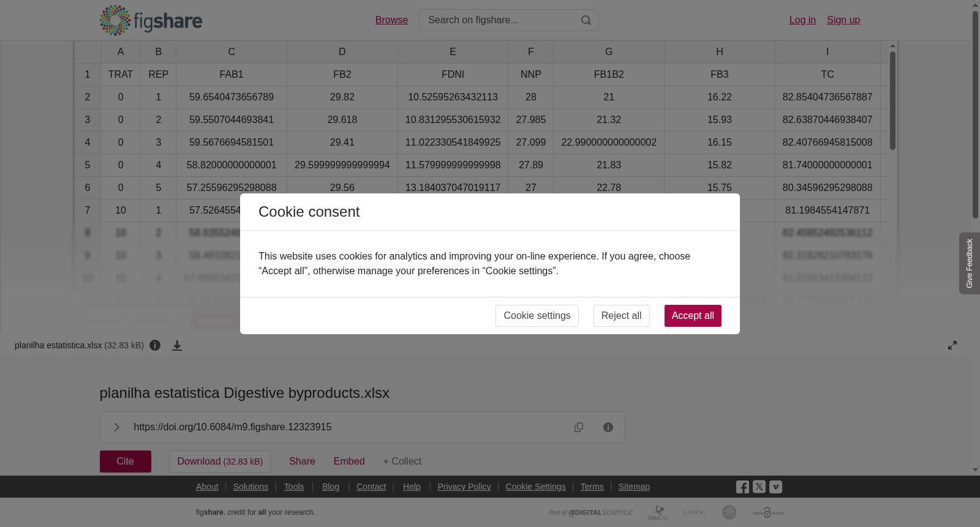
Task: Click the spreadsheet preview vertical scrollbar
Action: click(x=893, y=101)
